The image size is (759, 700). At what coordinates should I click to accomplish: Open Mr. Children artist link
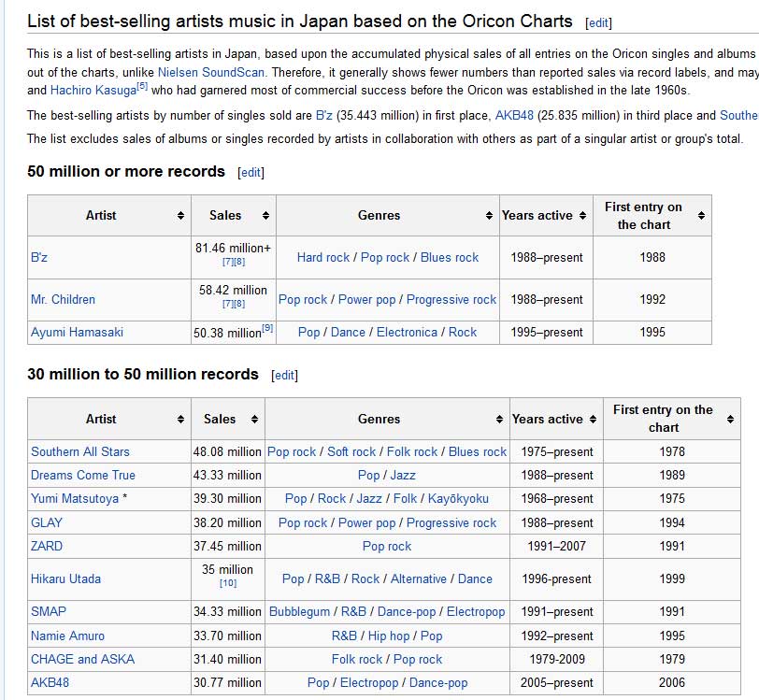pyautogui.click(x=63, y=299)
